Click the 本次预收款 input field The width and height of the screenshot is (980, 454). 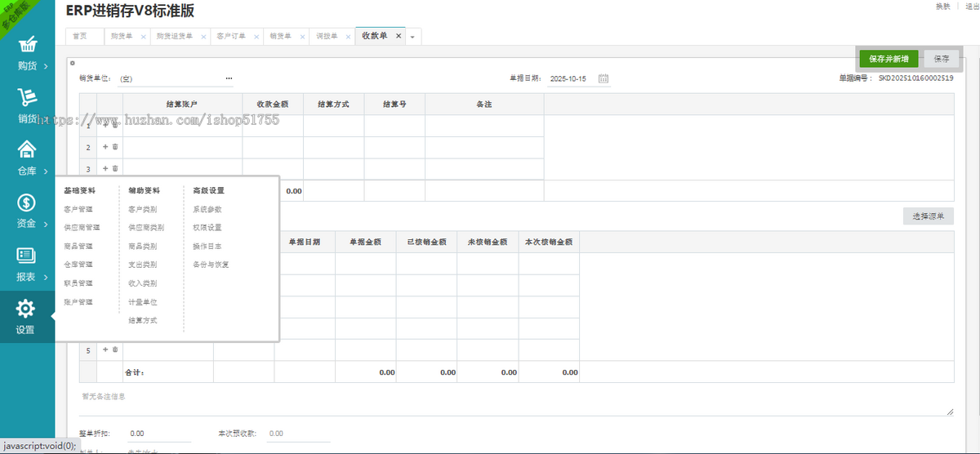coord(298,434)
